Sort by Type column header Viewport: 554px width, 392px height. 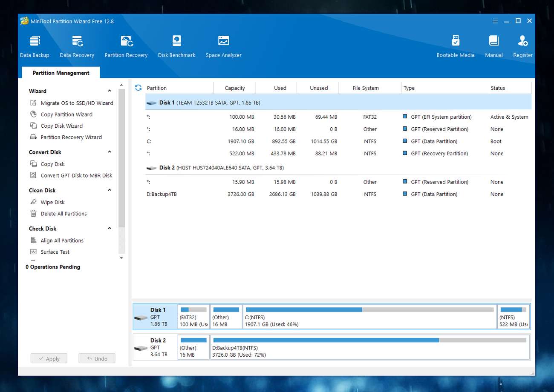[445, 88]
